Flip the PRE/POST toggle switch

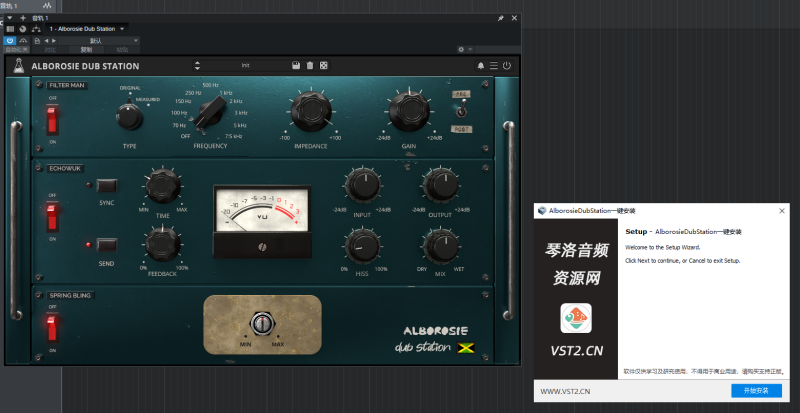[461, 111]
